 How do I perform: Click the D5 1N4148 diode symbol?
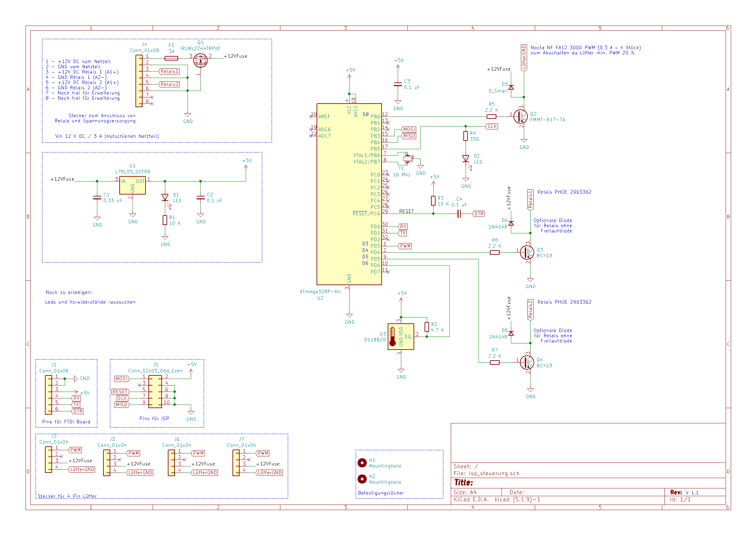coord(511,334)
